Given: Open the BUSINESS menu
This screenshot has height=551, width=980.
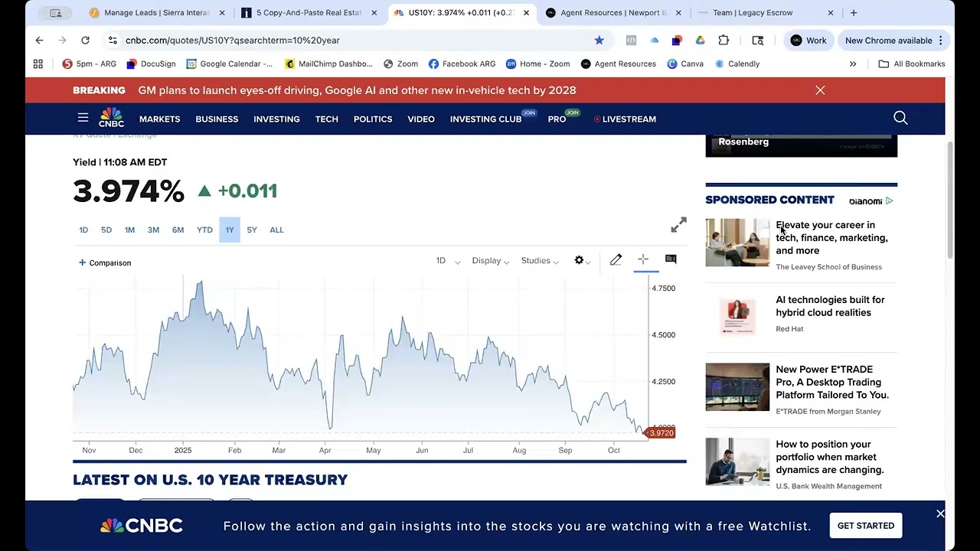Looking at the screenshot, I should point(217,119).
